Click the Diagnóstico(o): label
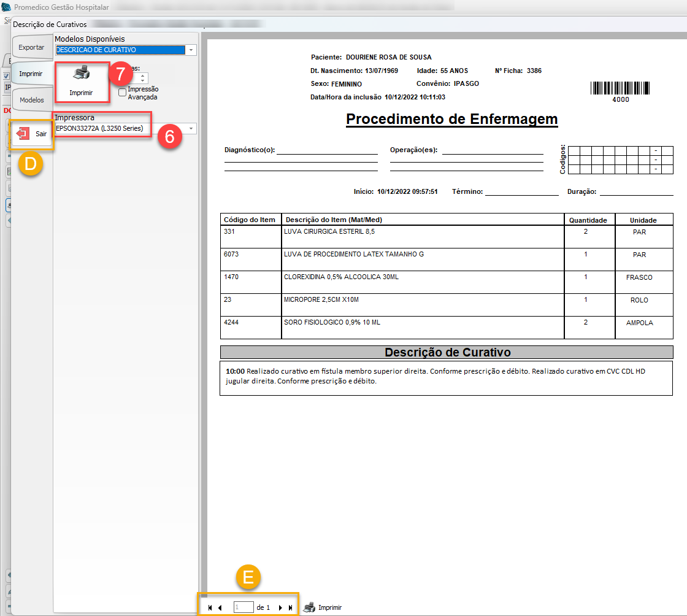The image size is (687, 616). (250, 150)
